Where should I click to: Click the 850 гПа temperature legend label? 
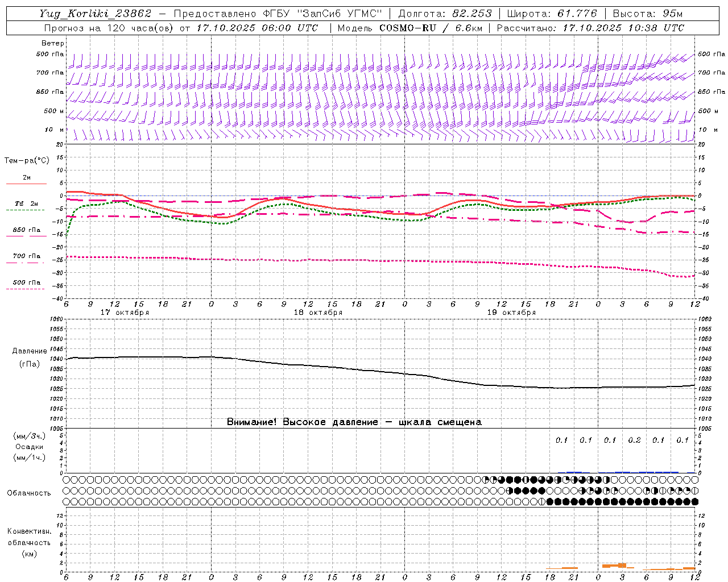pyautogui.click(x=27, y=230)
